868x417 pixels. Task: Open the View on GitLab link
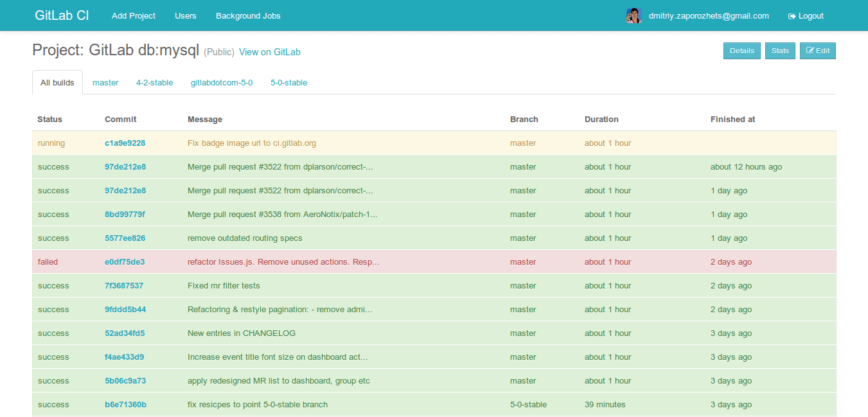tap(269, 52)
